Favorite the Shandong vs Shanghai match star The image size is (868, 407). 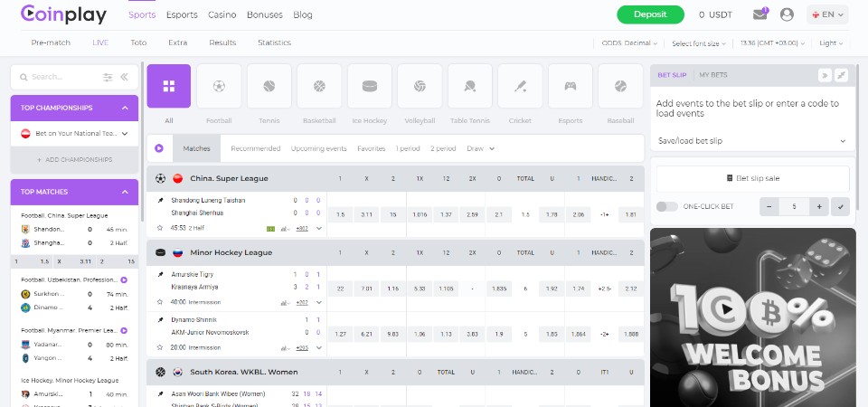pyautogui.click(x=160, y=228)
